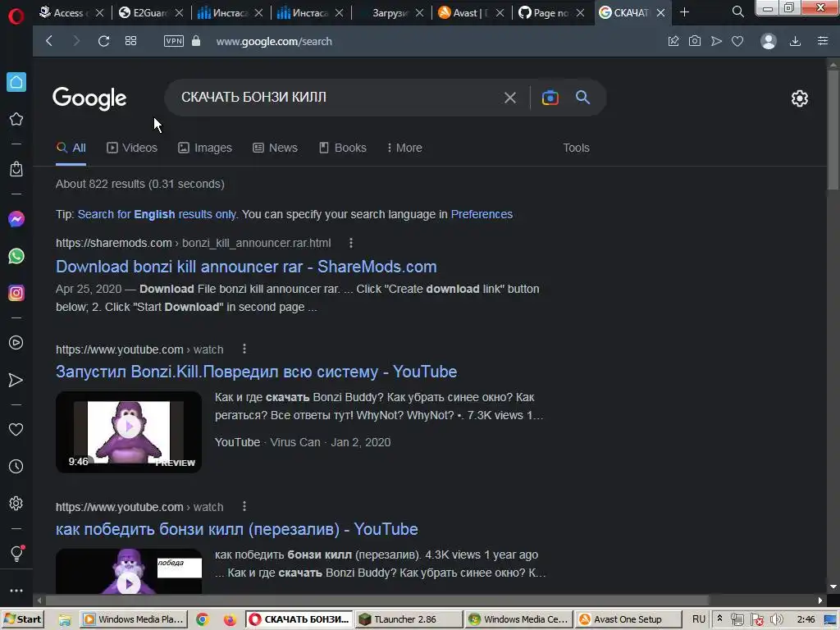Open My Flow arrow in sidebar
This screenshot has height=630, width=840.
click(x=16, y=380)
